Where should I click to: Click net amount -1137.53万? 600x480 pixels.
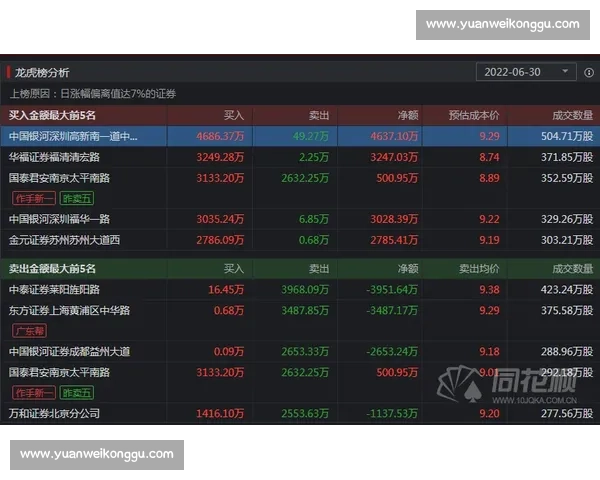(x=392, y=413)
